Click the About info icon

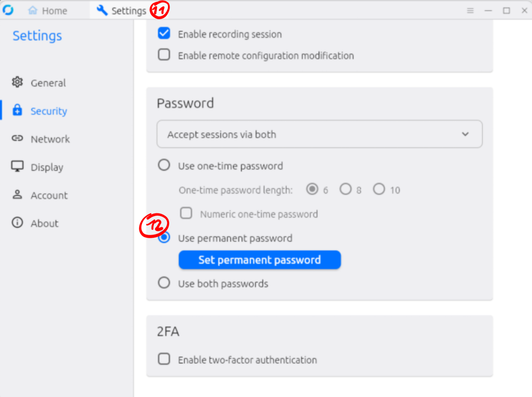click(17, 223)
